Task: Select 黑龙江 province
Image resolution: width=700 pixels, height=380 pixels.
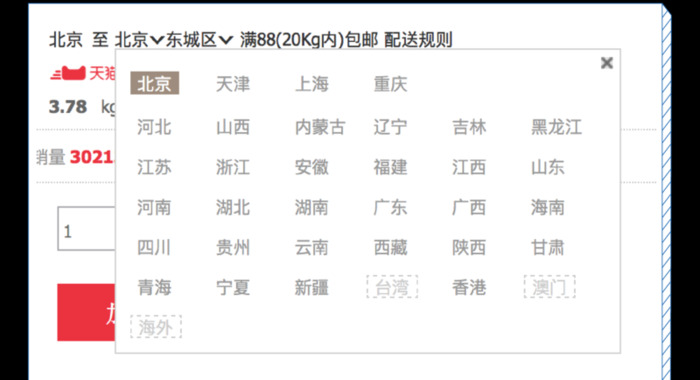Action: point(556,127)
